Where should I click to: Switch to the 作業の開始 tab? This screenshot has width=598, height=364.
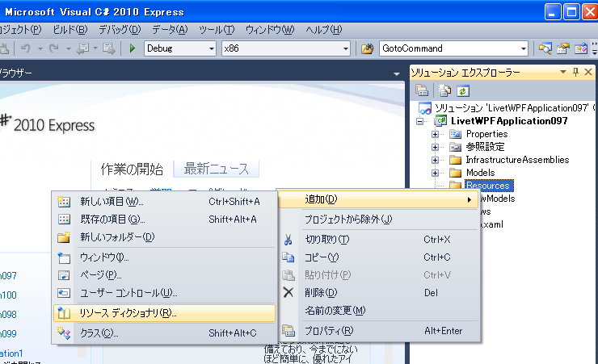click(x=132, y=169)
